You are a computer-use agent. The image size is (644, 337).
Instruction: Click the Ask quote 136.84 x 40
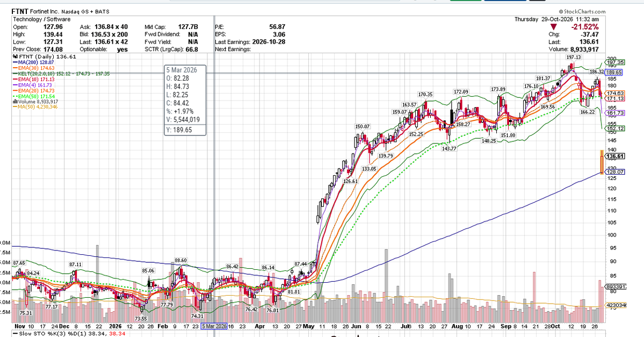click(x=111, y=27)
